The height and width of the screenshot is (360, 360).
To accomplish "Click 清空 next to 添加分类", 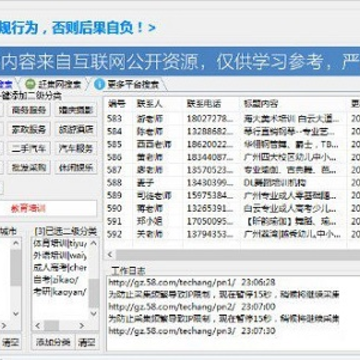I will pos(87,342).
